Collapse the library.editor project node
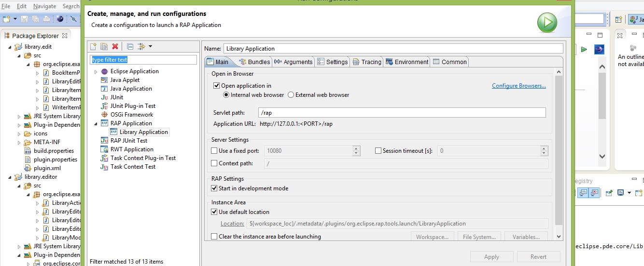 point(10,177)
